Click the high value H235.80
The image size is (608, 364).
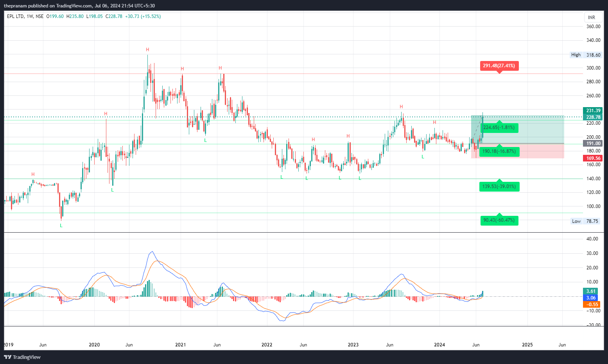point(75,16)
